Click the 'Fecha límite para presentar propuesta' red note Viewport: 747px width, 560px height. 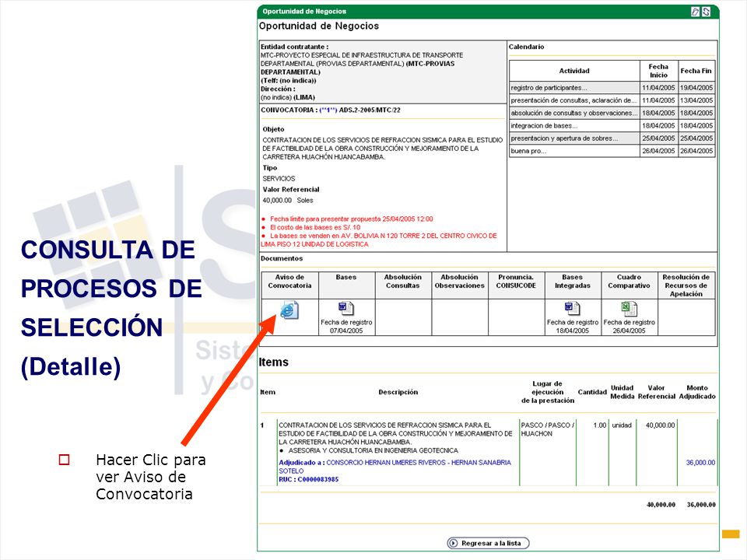pyautogui.click(x=352, y=219)
